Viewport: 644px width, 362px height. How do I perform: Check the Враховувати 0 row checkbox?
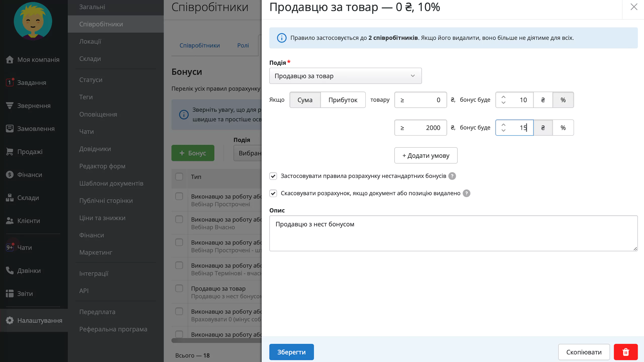179,311
